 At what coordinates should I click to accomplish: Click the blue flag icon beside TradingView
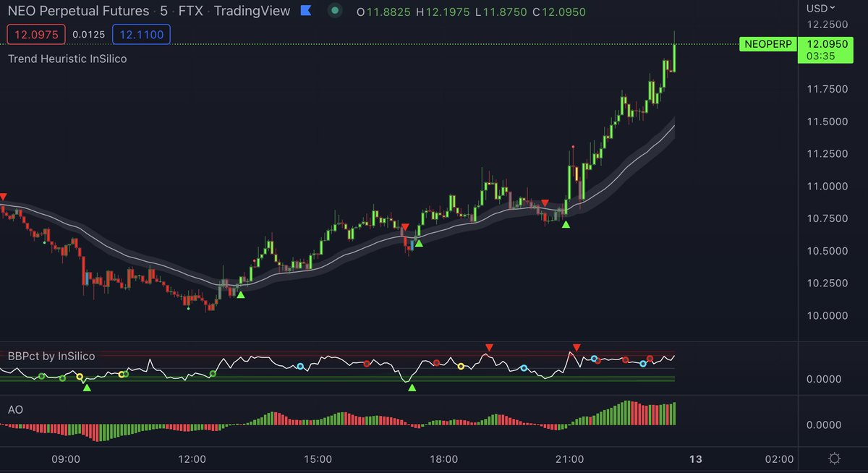305,11
